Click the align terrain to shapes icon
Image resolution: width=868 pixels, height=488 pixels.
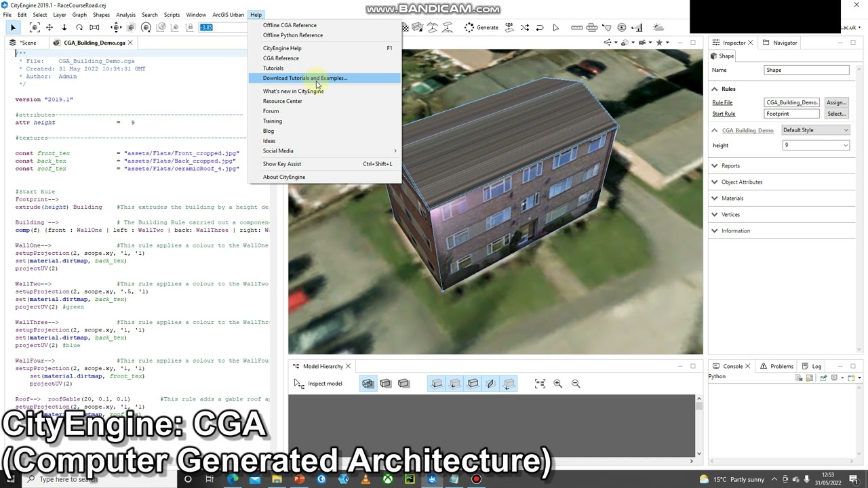[432, 27]
